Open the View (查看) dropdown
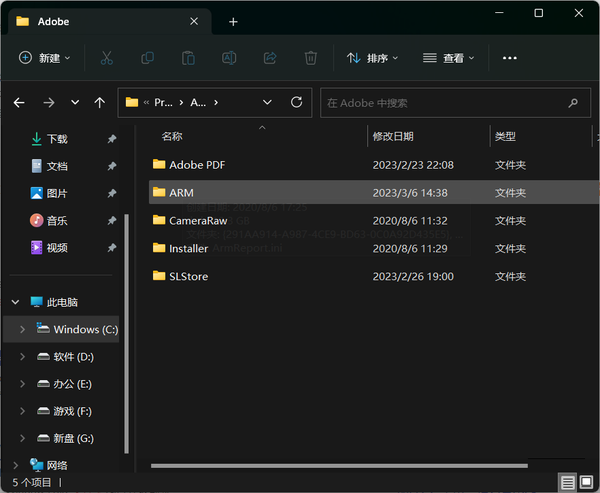 click(448, 58)
